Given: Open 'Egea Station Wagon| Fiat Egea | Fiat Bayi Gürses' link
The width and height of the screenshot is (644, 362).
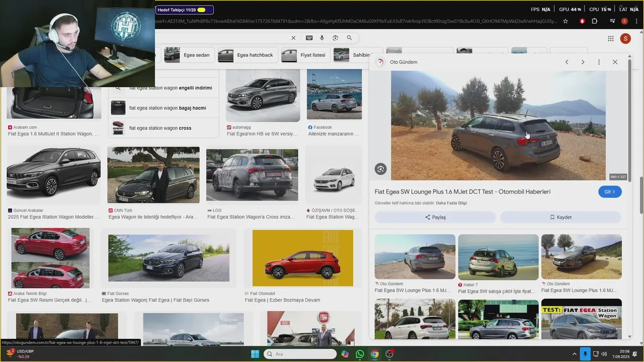Looking at the screenshot, I should [155, 300].
